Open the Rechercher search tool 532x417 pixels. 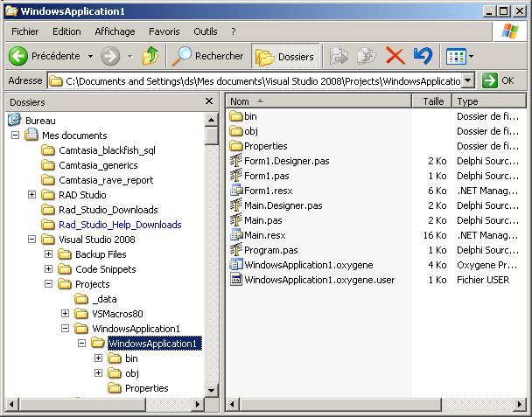[207, 56]
